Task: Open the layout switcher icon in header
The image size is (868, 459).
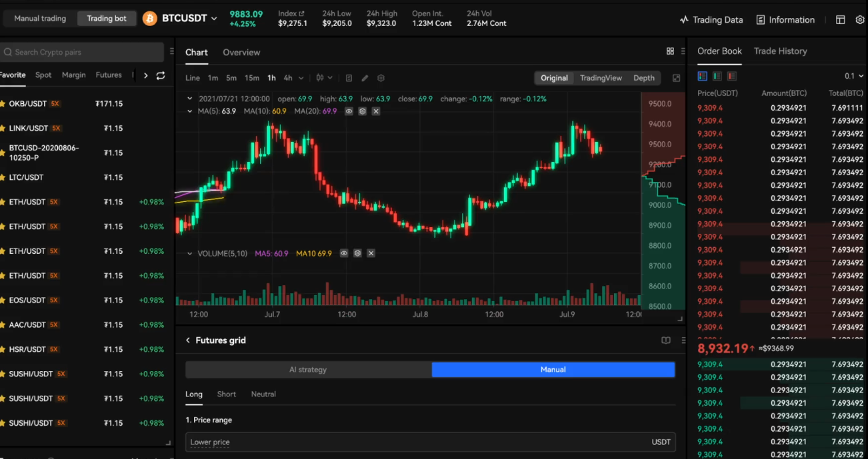Action: 840,20
